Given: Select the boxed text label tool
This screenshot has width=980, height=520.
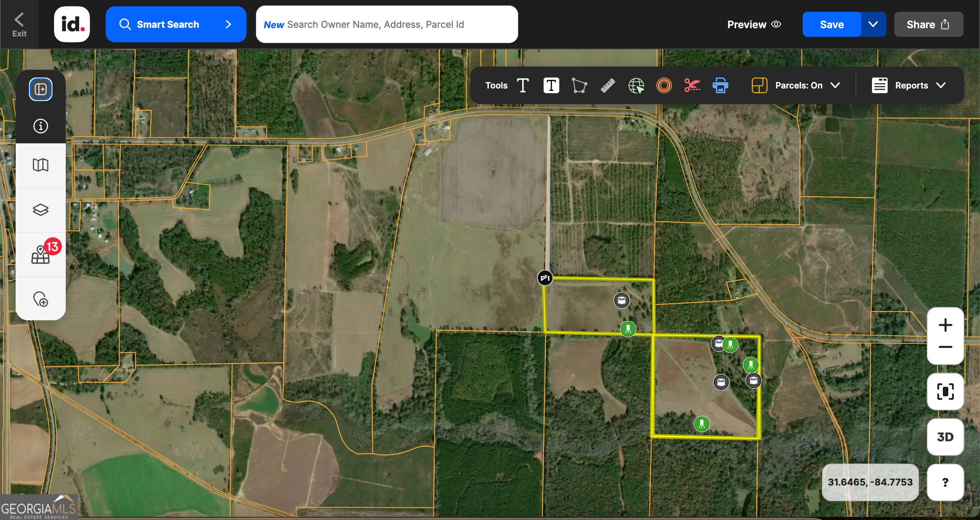Looking at the screenshot, I should point(551,85).
